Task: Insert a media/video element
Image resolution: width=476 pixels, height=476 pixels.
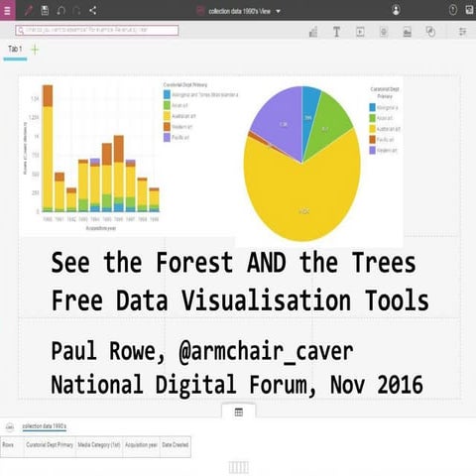Action: (x=360, y=32)
